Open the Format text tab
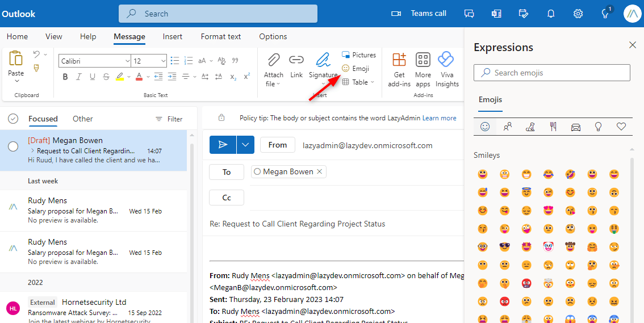 click(x=220, y=36)
